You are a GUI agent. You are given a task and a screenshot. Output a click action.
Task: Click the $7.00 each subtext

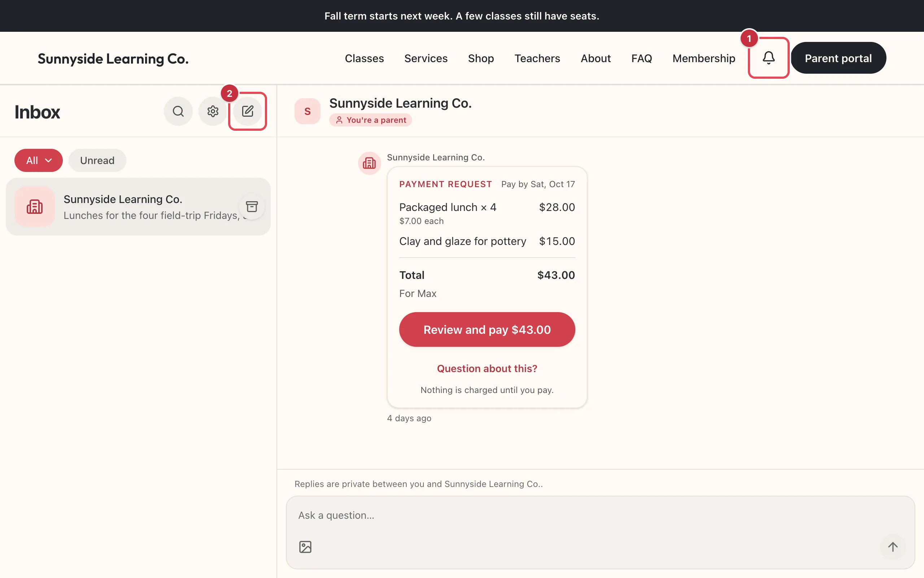click(x=421, y=221)
